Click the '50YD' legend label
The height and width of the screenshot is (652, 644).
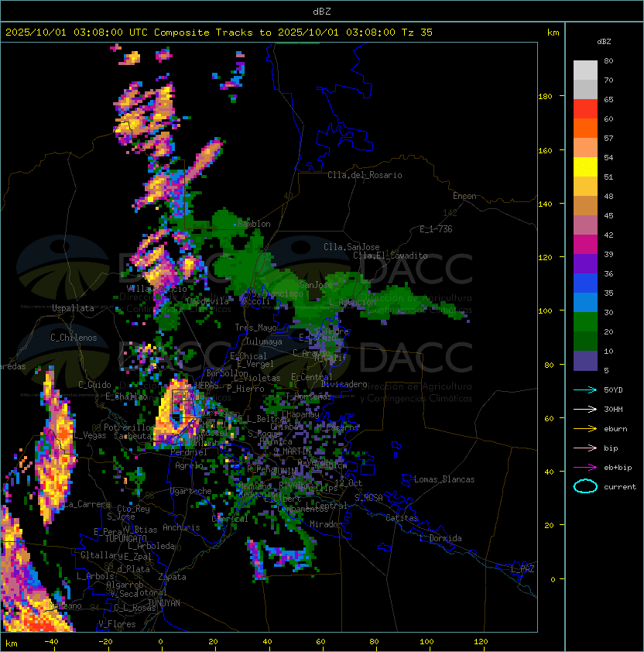pos(613,390)
